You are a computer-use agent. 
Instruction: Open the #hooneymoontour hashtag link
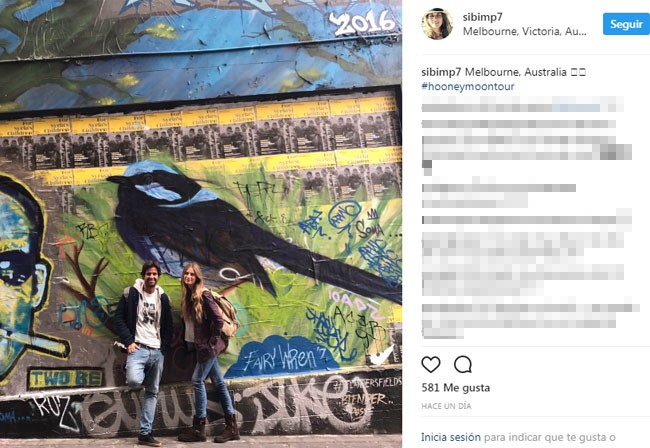(x=468, y=86)
